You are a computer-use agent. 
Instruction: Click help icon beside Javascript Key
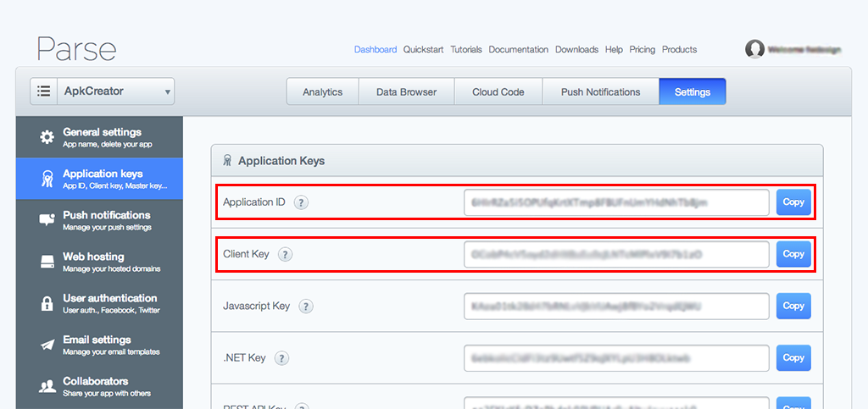pyautogui.click(x=306, y=307)
